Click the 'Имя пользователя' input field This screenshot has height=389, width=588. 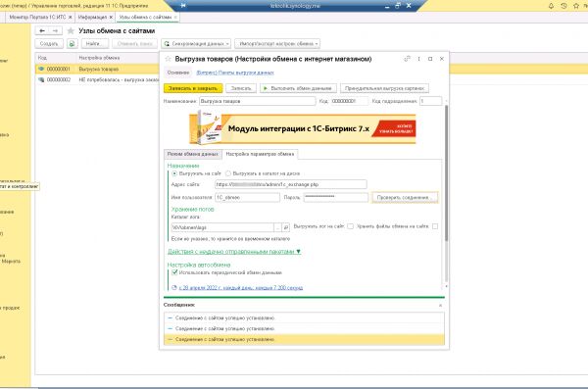pyautogui.click(x=247, y=197)
